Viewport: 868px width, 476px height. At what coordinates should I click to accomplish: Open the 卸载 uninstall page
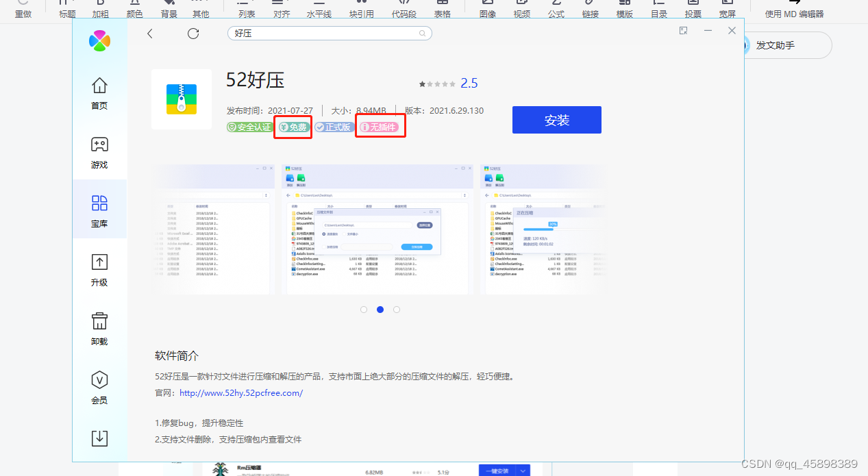(99, 329)
